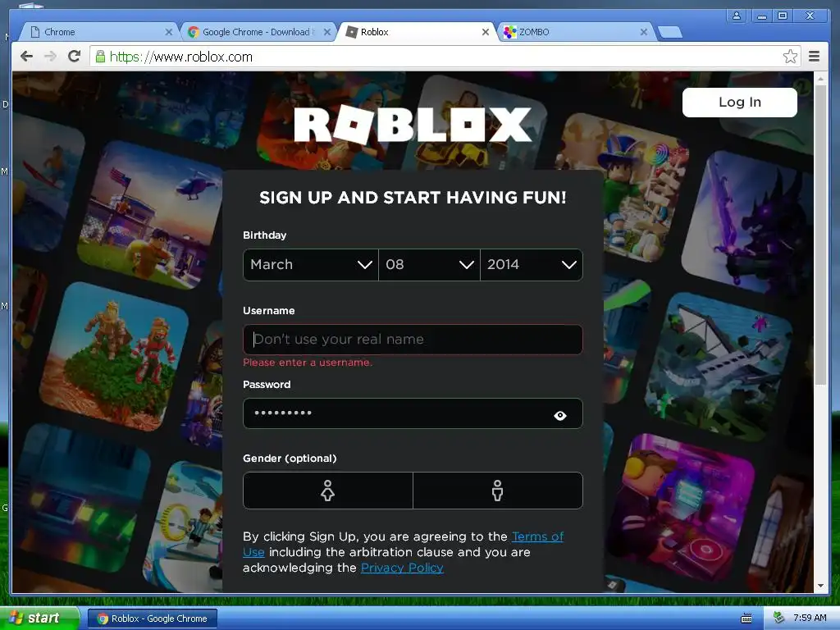Close the Roblox tab
Screen dimensions: 840x630
(x=486, y=32)
